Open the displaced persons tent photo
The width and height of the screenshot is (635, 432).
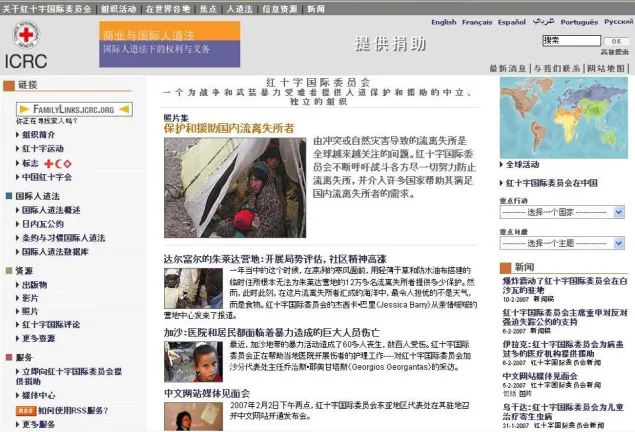236,187
